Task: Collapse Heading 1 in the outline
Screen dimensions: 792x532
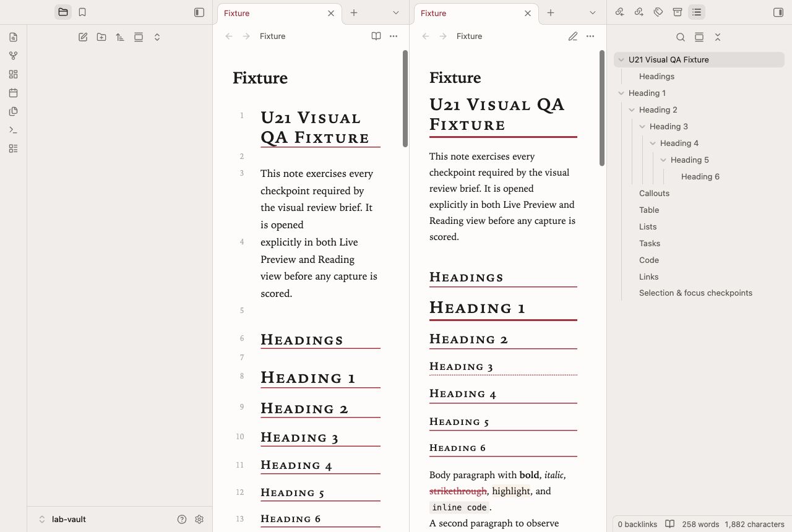Action: [621, 93]
